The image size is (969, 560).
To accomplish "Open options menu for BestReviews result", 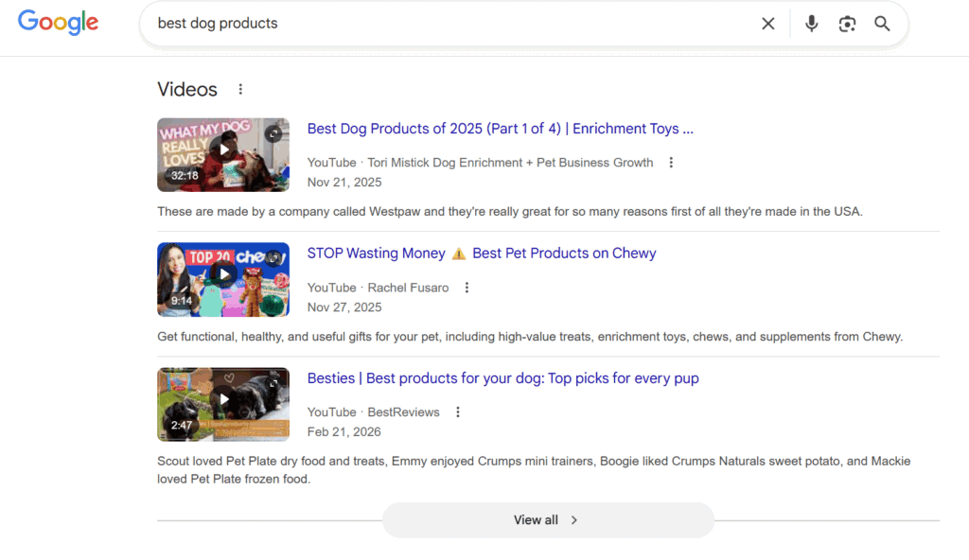I will click(x=457, y=412).
